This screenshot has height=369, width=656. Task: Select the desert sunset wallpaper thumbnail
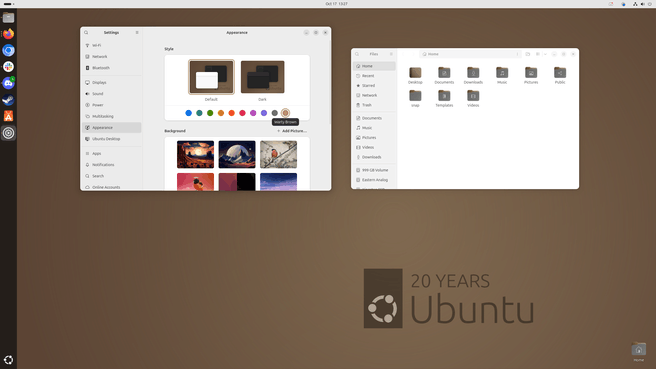click(x=195, y=154)
